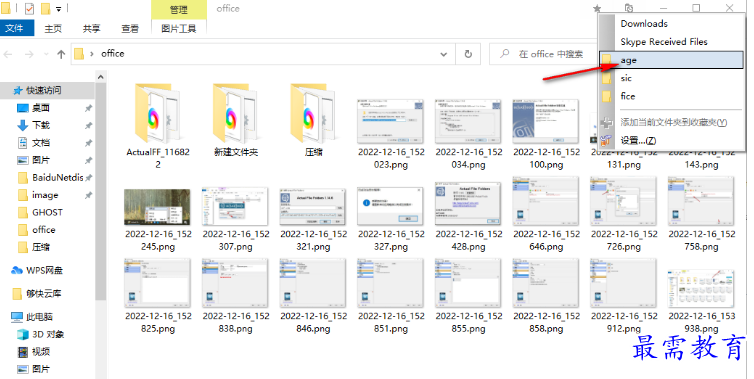Open 设置...(Z) from the popup menu
The width and height of the screenshot is (754, 379).
(x=671, y=140)
